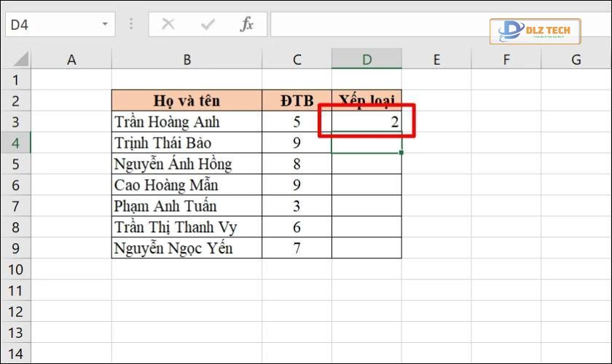Image resolution: width=612 pixels, height=364 pixels.
Task: Select column E header
Action: coord(436,59)
